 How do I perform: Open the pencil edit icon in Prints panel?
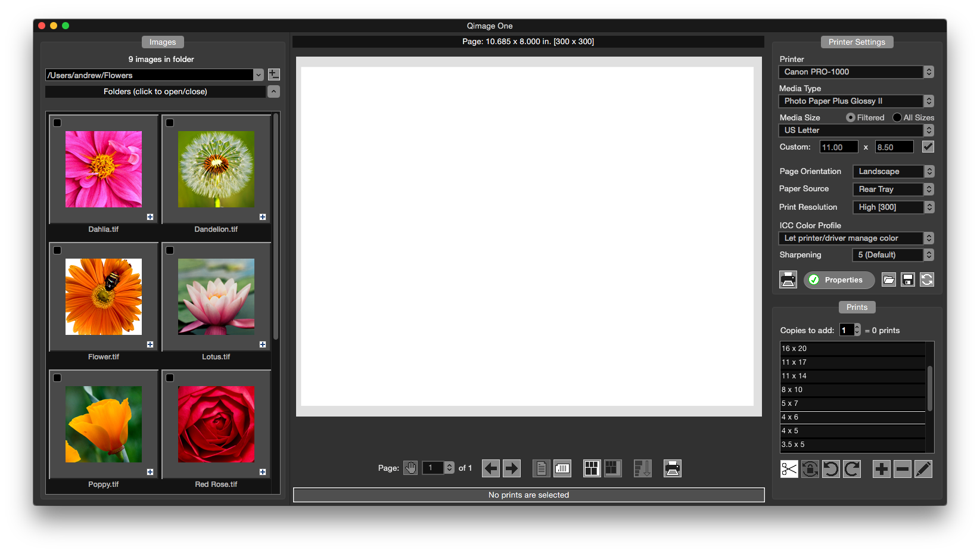tap(923, 469)
